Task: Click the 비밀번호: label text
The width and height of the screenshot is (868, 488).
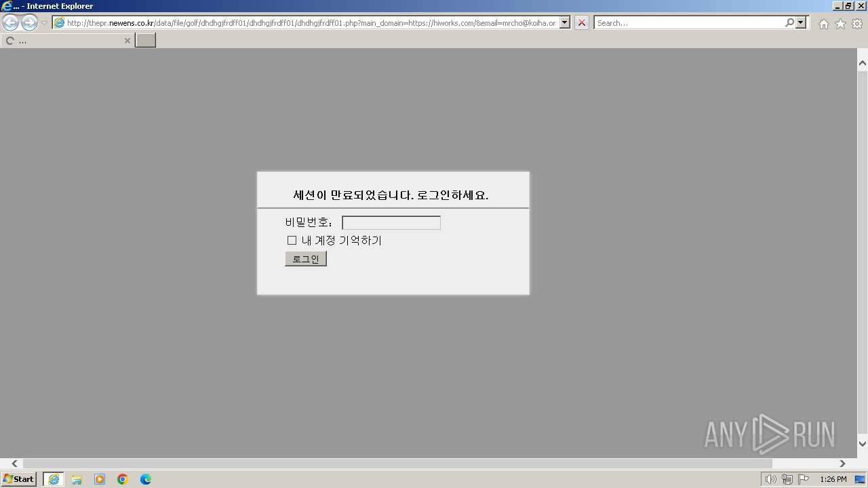Action: [309, 222]
